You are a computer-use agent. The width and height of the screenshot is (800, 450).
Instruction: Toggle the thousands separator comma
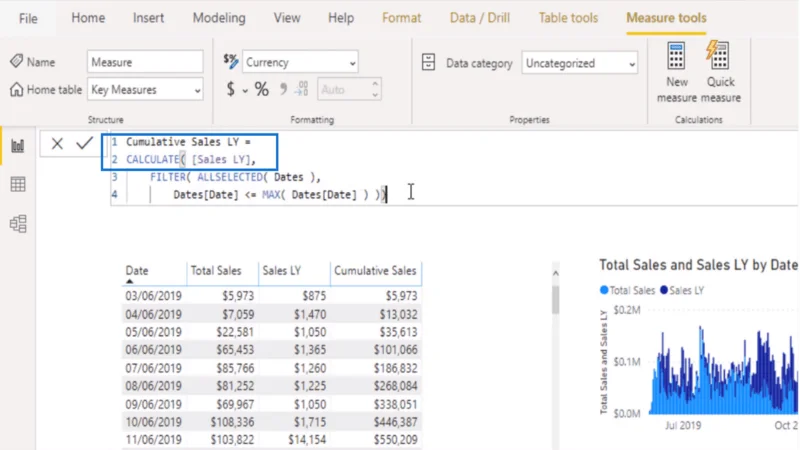click(x=283, y=89)
